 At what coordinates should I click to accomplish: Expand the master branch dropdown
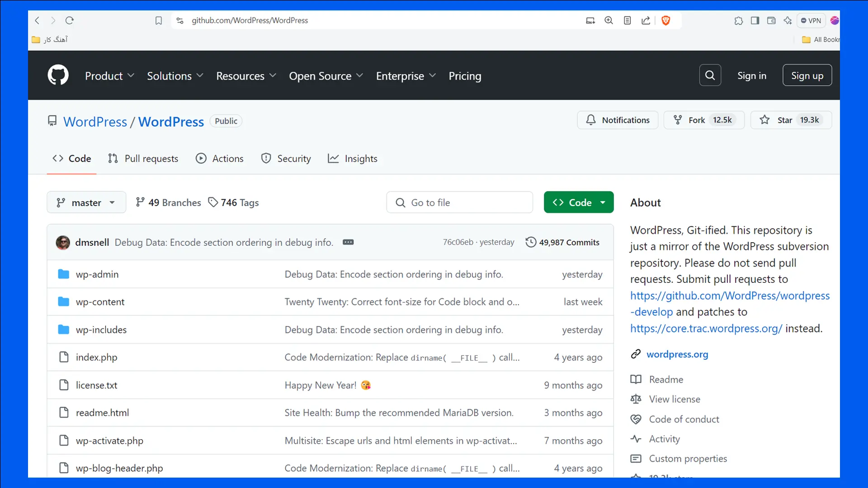86,202
